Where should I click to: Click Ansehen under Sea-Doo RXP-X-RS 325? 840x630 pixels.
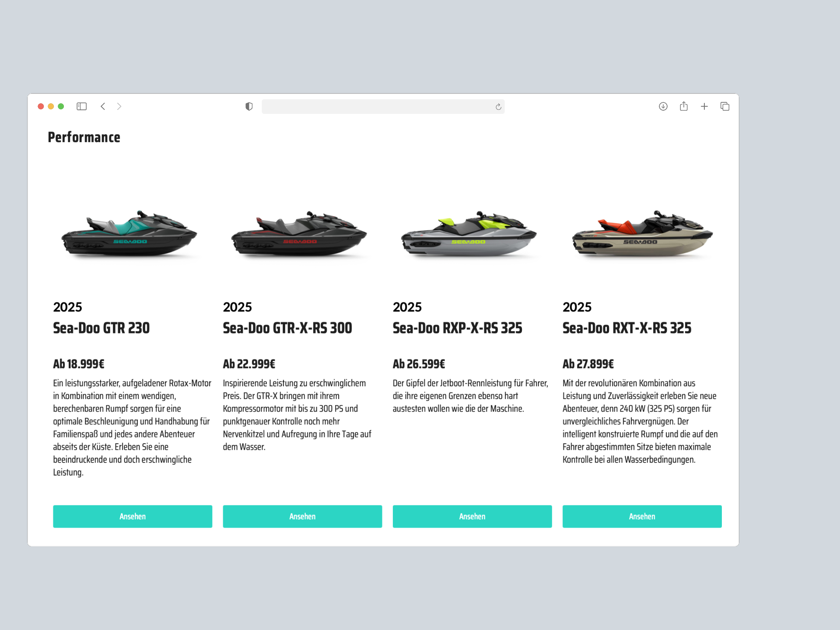472,516
